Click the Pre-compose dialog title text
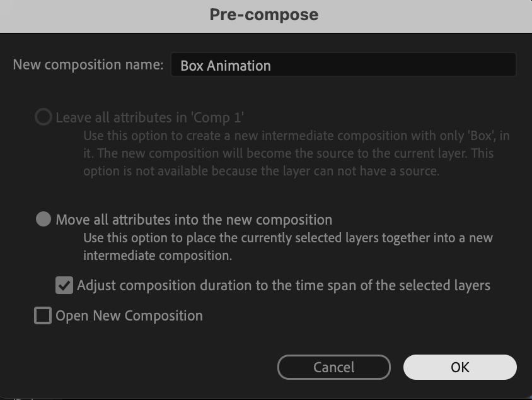 coord(264,15)
